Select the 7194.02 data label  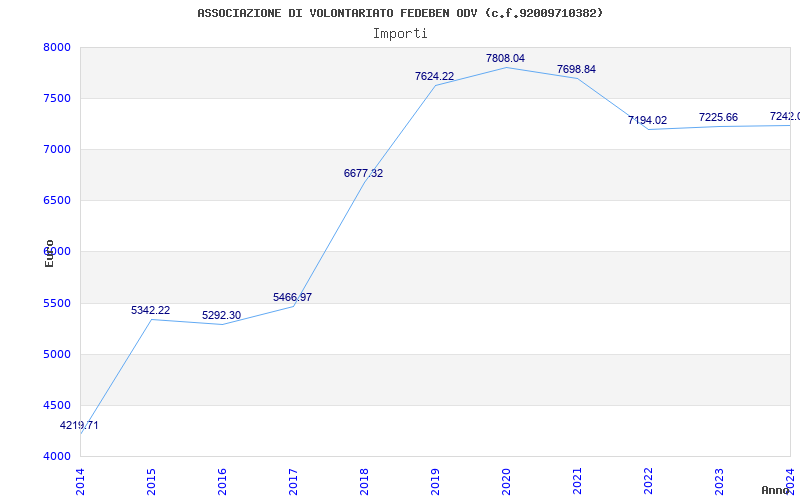coord(647,121)
